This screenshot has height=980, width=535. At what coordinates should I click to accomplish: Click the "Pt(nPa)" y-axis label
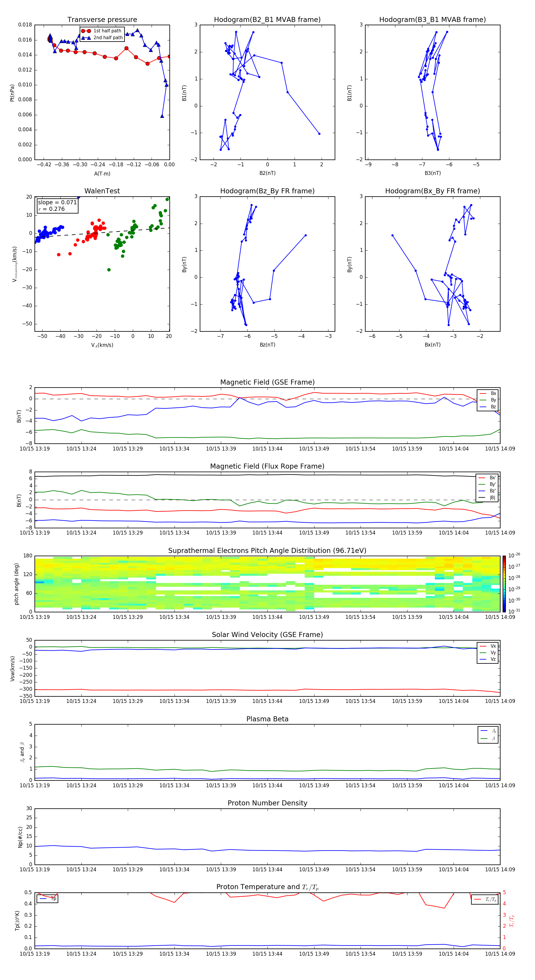tap(12, 92)
